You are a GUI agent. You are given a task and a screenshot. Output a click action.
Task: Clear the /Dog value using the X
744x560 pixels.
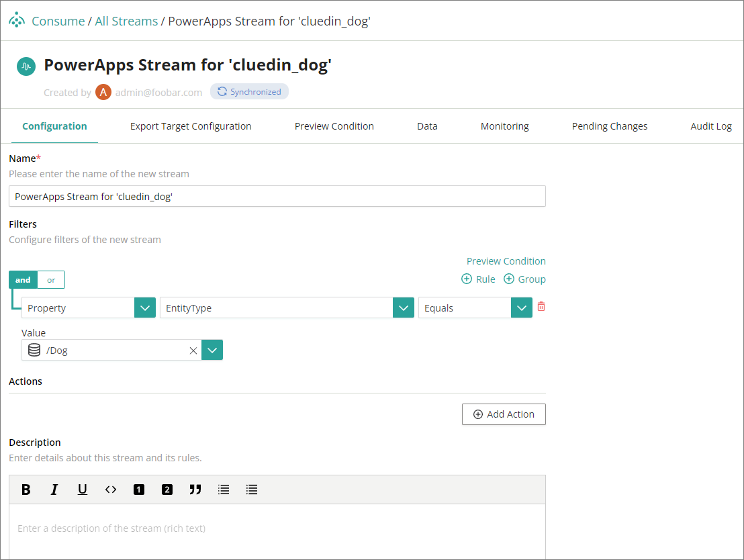tap(193, 350)
